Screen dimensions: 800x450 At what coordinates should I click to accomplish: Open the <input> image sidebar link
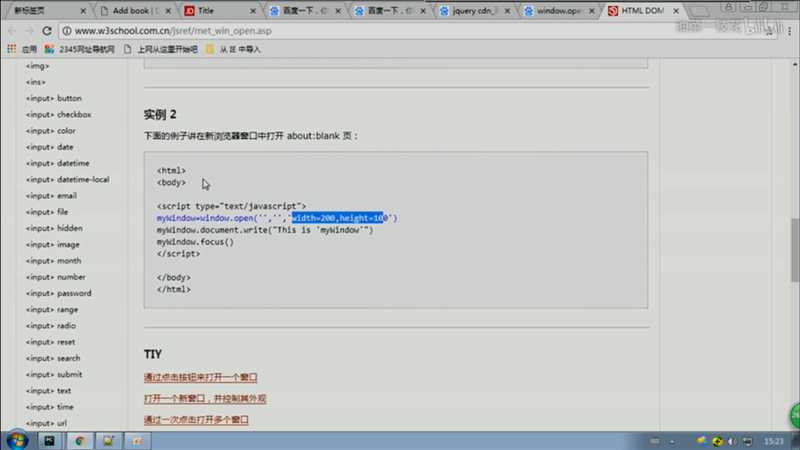53,244
